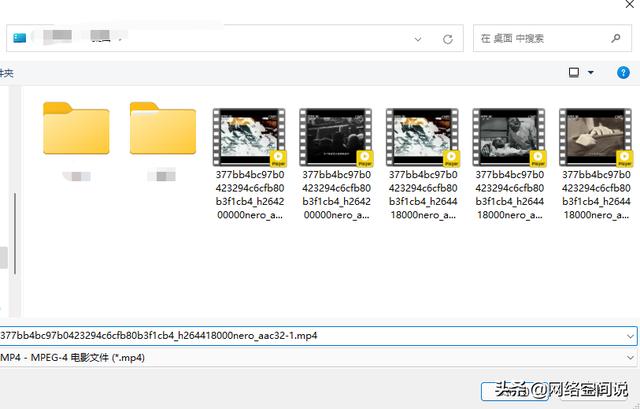
Task: Click the file name input field
Action: click(x=300, y=335)
